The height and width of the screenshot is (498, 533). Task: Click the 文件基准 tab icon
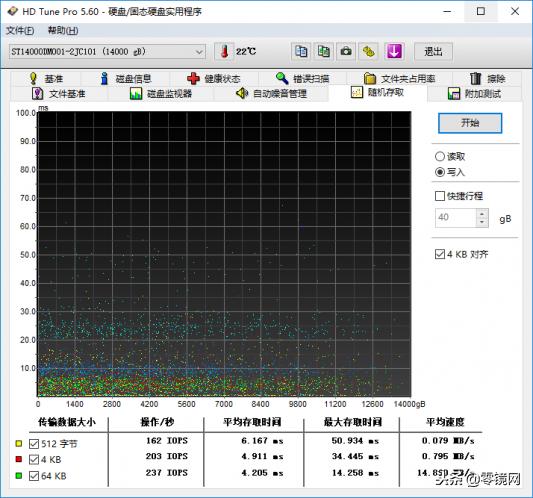coord(37,93)
